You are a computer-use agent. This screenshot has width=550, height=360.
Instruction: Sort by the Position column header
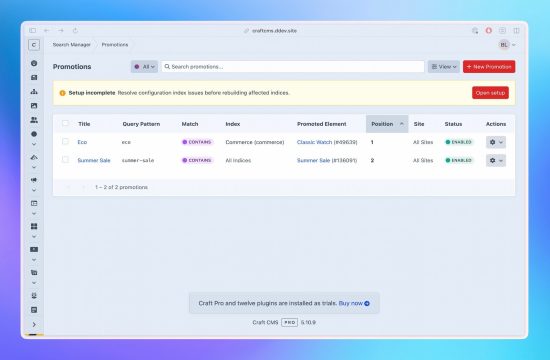tap(387, 124)
